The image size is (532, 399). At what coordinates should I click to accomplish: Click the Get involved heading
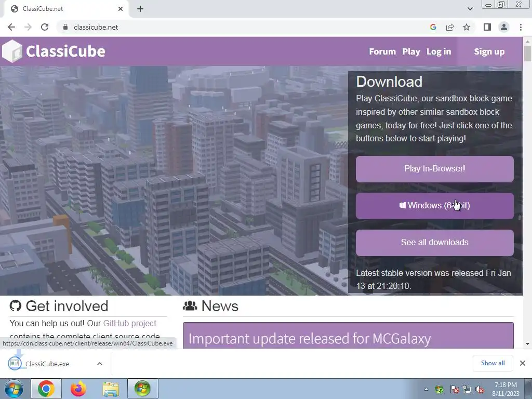(x=67, y=306)
